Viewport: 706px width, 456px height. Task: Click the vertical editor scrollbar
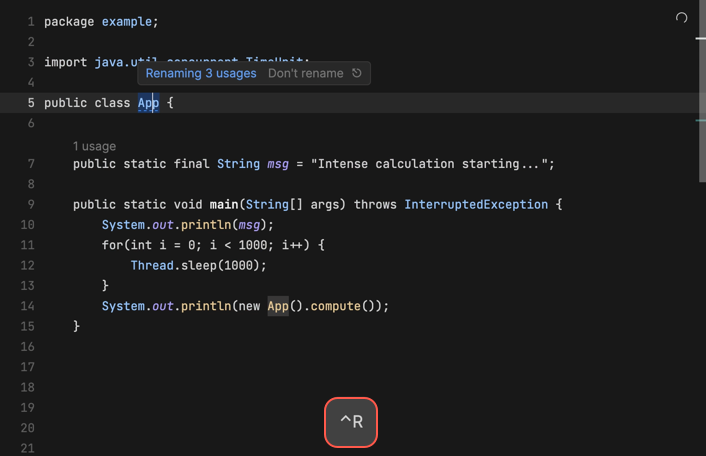tap(701, 100)
